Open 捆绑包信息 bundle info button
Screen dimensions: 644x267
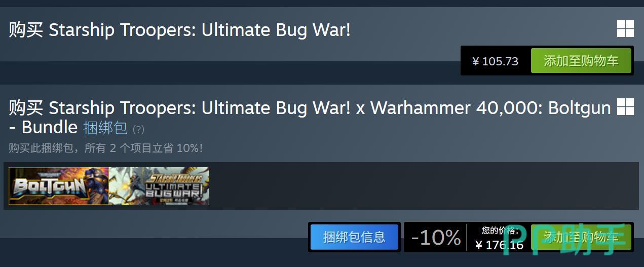pyautogui.click(x=354, y=237)
